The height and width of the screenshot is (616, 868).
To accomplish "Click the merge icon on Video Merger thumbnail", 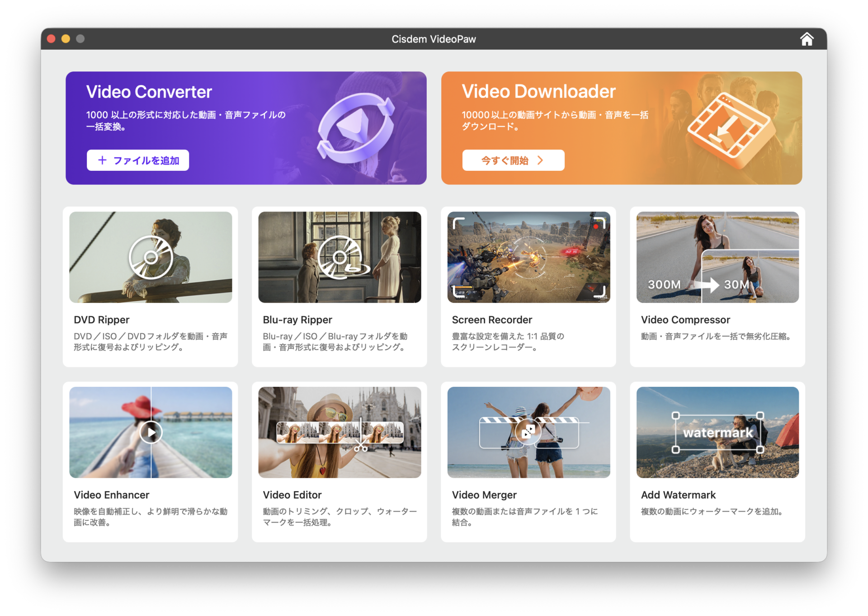I will tap(528, 432).
